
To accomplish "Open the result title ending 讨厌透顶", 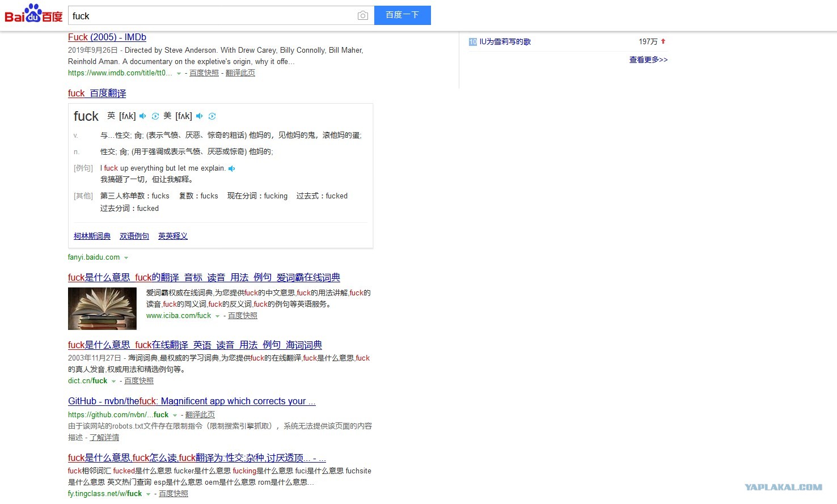I will tap(197, 458).
